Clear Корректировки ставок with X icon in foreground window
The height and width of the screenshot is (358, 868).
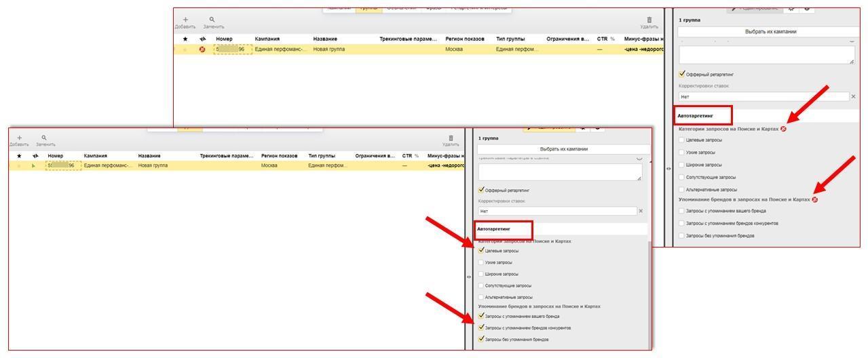(641, 212)
